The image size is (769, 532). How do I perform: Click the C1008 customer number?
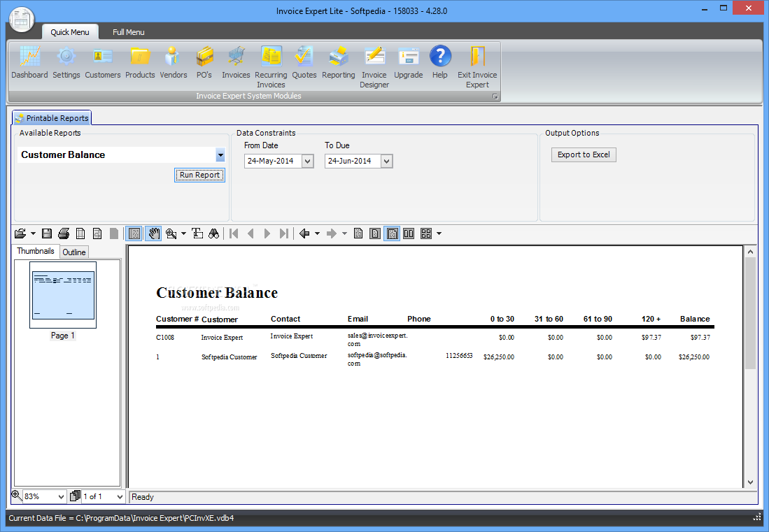[165, 338]
